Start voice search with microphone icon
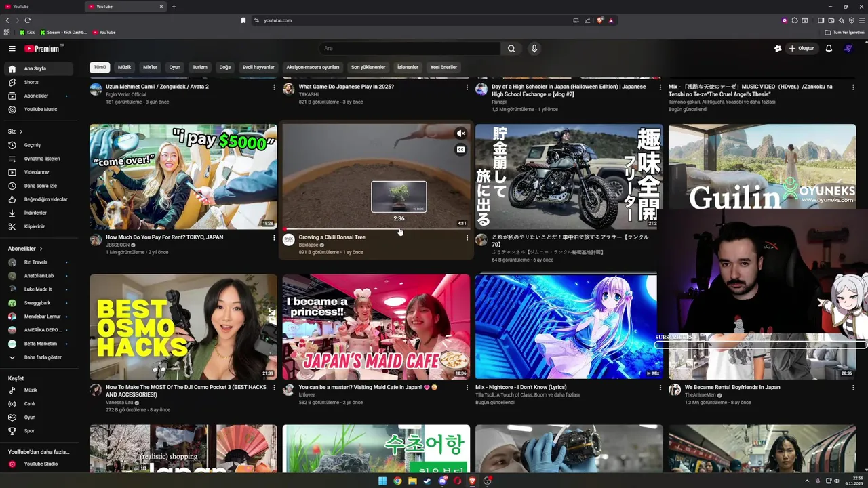The height and width of the screenshot is (488, 868). pos(534,49)
